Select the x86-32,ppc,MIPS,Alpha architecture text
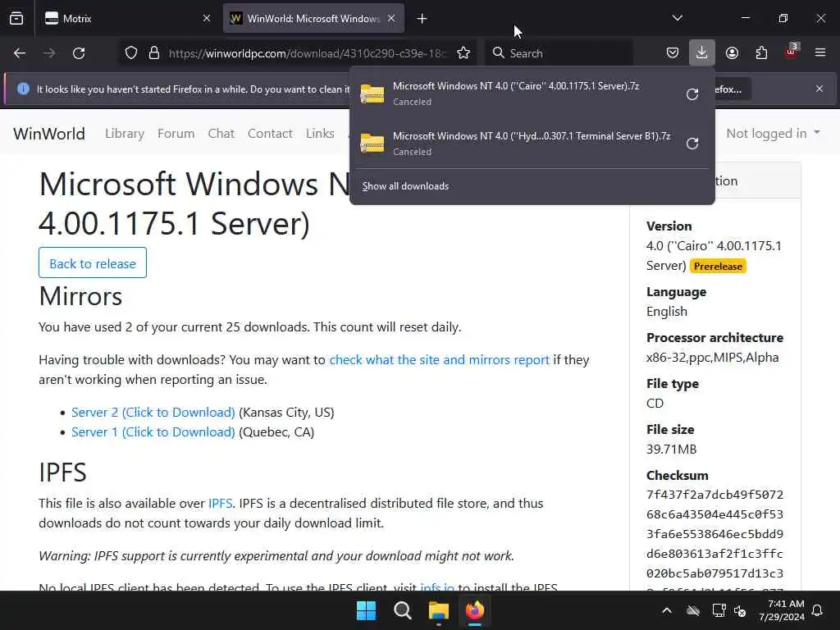 point(713,358)
